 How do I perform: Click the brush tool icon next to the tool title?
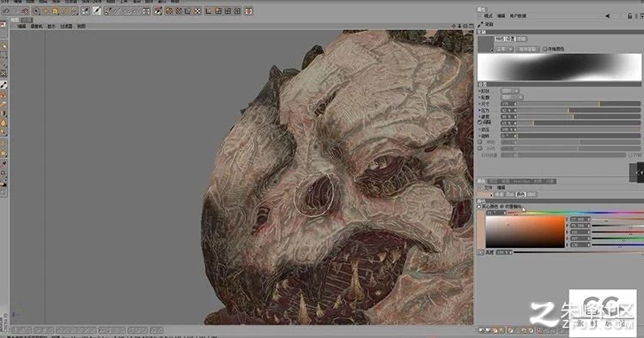(480, 24)
